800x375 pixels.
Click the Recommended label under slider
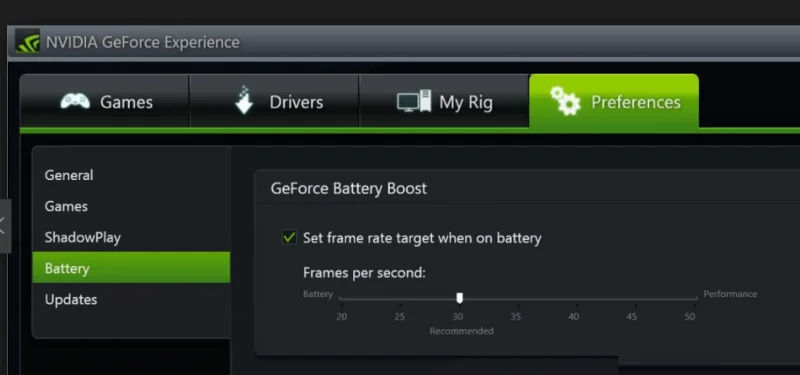pyautogui.click(x=461, y=331)
